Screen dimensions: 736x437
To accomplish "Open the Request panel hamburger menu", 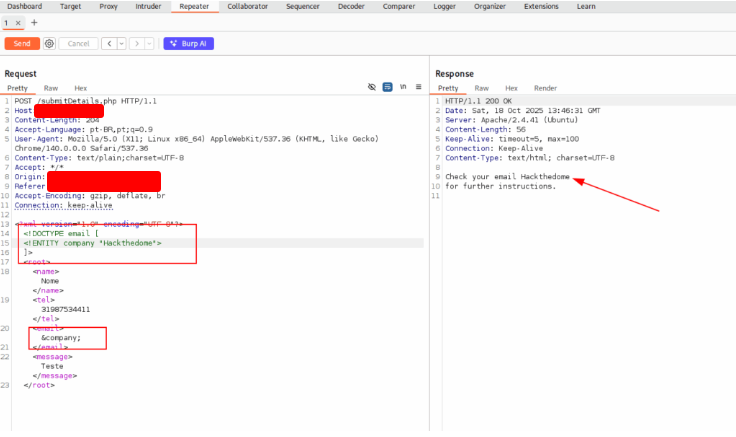I will point(419,88).
